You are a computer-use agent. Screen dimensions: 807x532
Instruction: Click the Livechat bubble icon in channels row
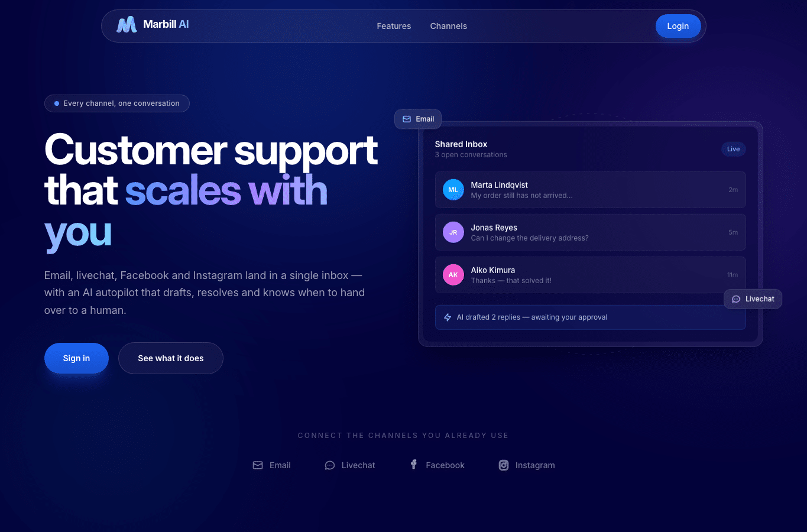pyautogui.click(x=330, y=465)
